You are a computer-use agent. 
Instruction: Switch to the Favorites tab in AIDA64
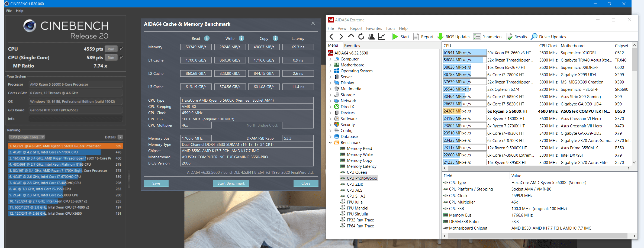[352, 46]
